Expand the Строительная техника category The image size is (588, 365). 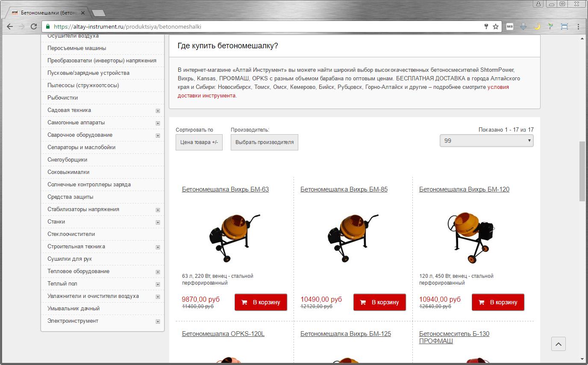(158, 247)
